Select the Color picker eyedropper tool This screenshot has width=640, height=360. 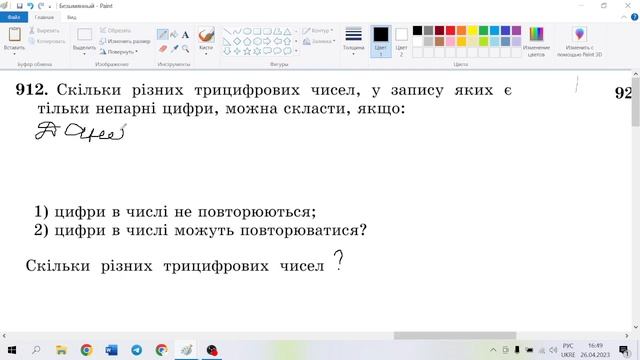pyautogui.click(x=174, y=49)
